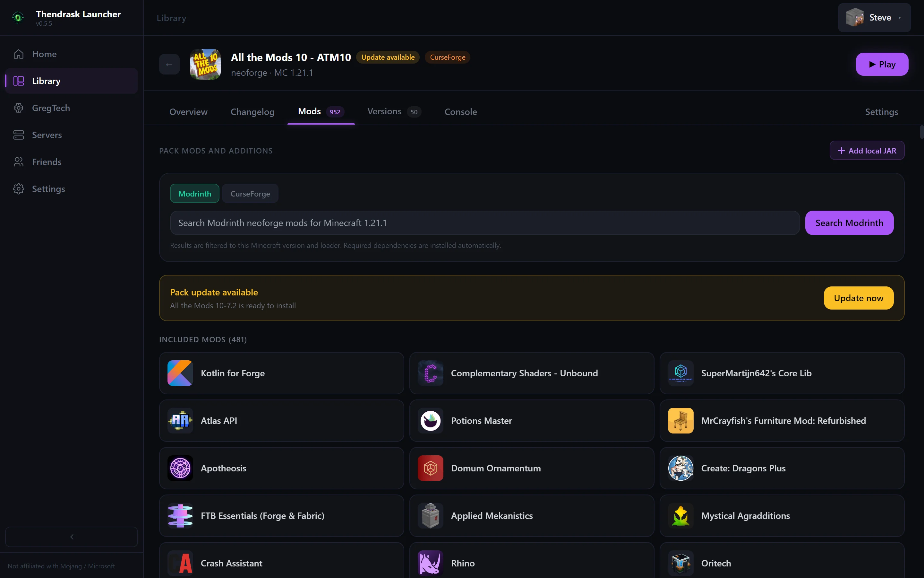Viewport: 924px width, 578px height.
Task: Select the Modrinth source toggle
Action: (x=195, y=193)
